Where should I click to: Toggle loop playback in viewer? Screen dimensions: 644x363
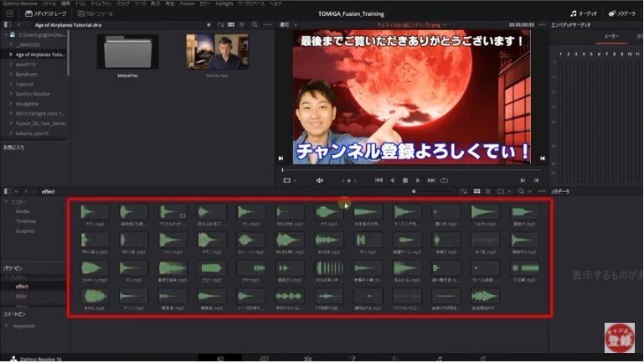point(445,180)
